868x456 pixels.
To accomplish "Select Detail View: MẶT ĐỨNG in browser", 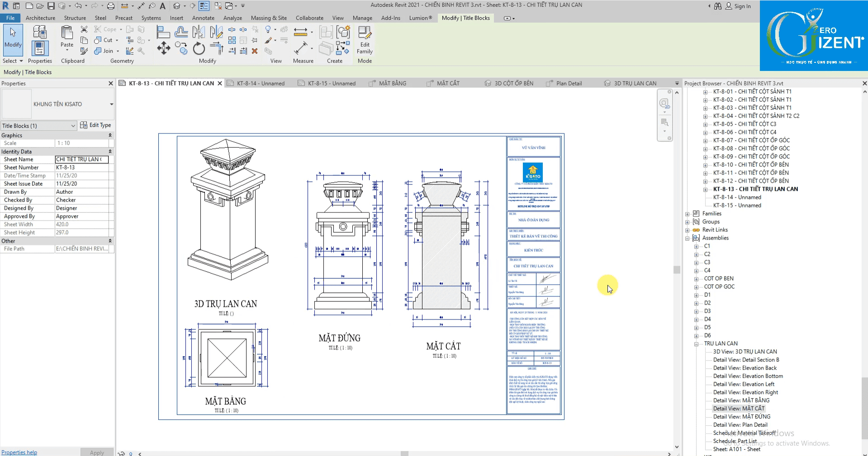I will [x=741, y=417].
